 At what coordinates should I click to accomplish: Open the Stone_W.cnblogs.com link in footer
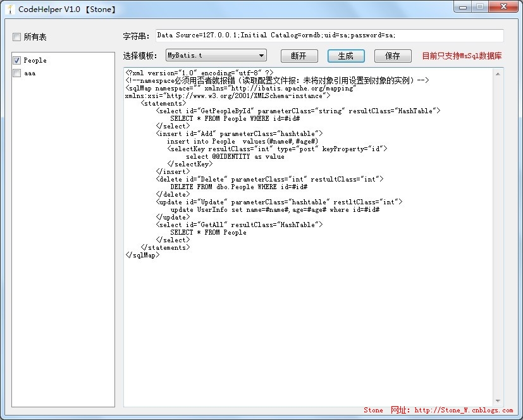point(464,410)
